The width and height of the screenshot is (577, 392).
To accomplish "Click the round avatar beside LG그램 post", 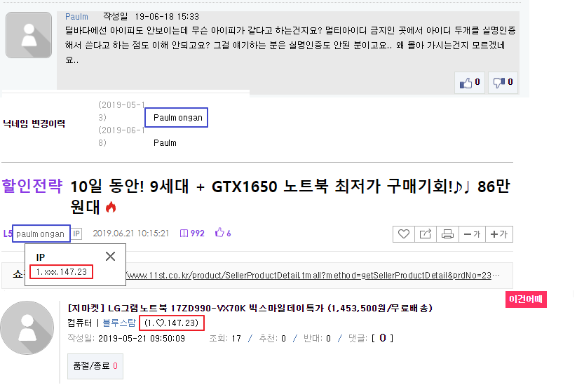I will point(27,328).
